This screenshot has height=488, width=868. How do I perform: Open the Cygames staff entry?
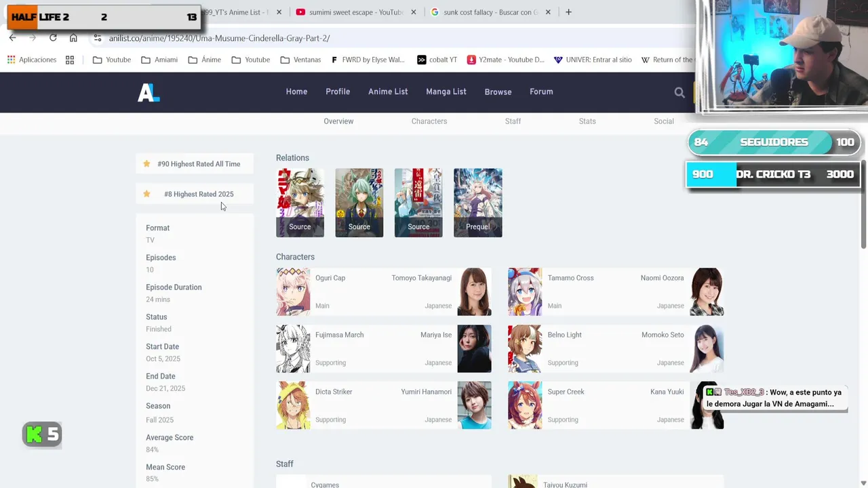tap(325, 485)
